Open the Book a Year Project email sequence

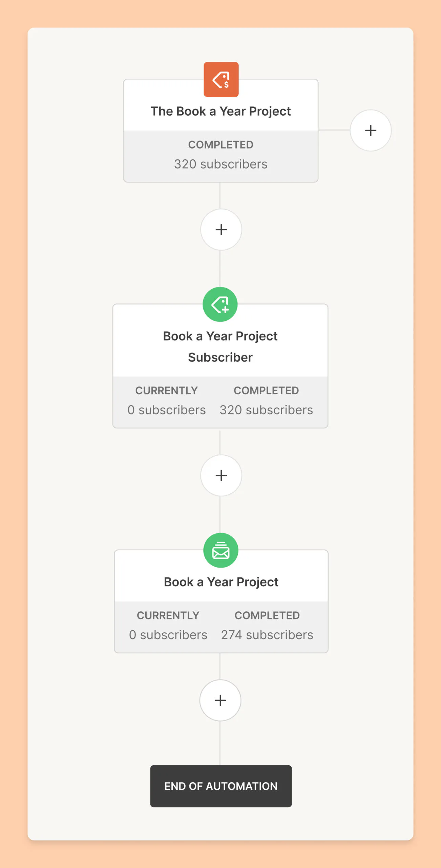pos(221,582)
